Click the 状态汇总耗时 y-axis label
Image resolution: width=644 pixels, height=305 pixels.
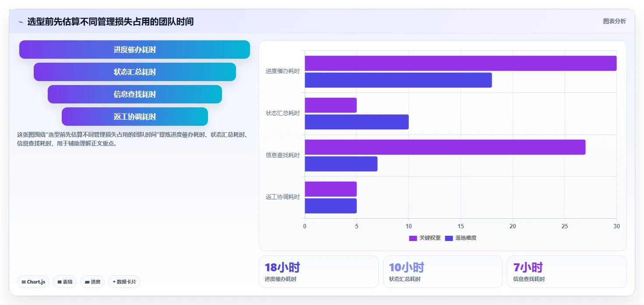click(x=282, y=113)
